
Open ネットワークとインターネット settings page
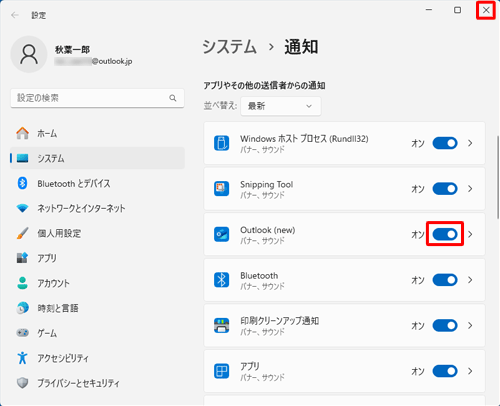(x=97, y=208)
